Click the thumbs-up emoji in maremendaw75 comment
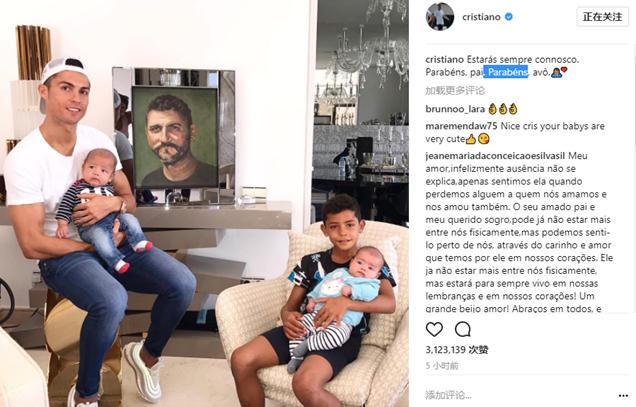The width and height of the screenshot is (636, 407). (x=471, y=139)
